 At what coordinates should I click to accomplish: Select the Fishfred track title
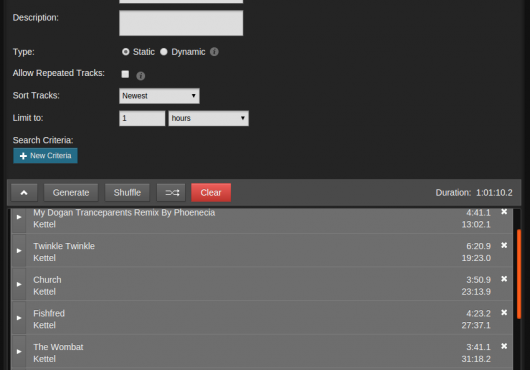click(49, 313)
